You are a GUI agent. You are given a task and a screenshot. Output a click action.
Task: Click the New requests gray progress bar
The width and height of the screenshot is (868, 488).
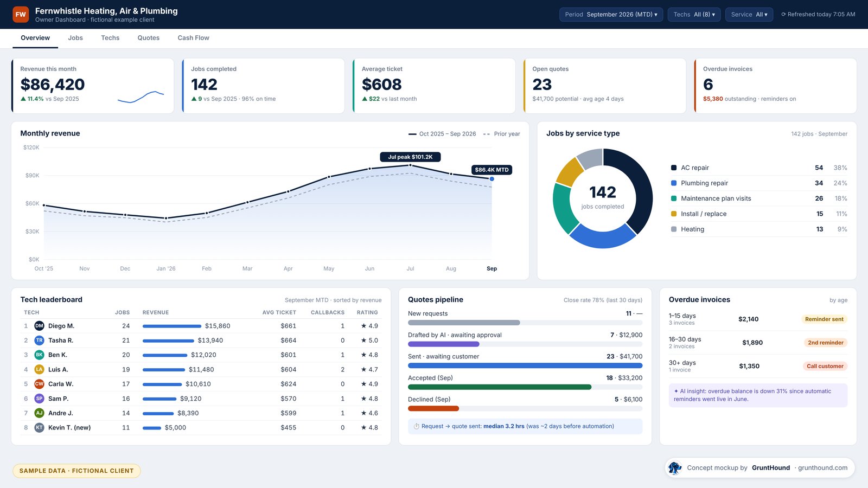click(464, 323)
